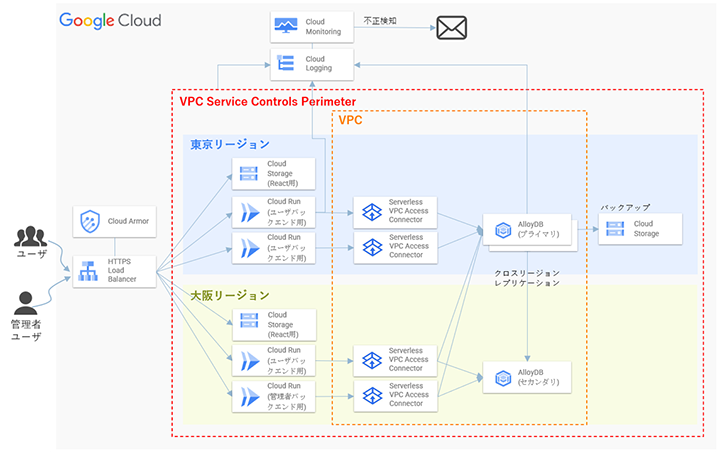Screen dimensions: 720x452
Task: Click the バックアップ label
Action: (x=625, y=208)
